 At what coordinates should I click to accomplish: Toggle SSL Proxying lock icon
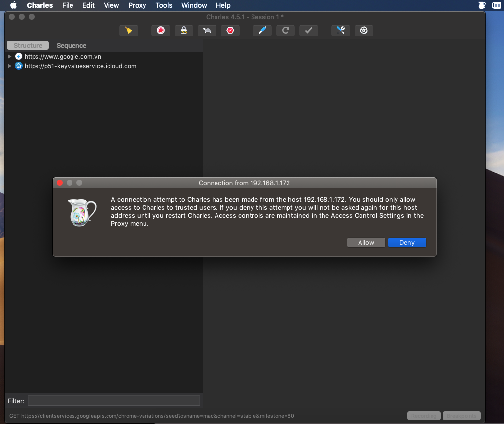tap(184, 30)
